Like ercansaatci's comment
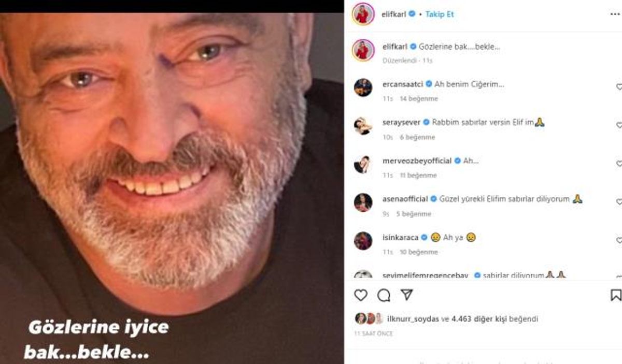Viewport: 622px width, 364px height. pos(619,87)
